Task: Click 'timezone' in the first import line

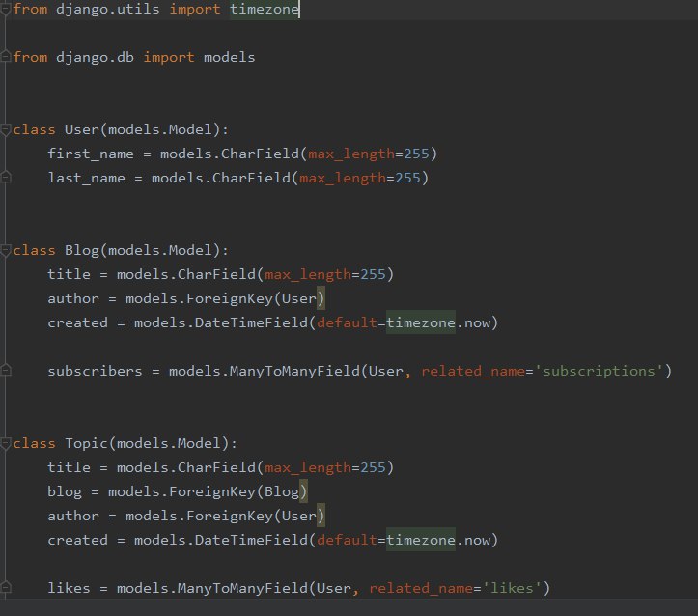Action: (x=265, y=9)
